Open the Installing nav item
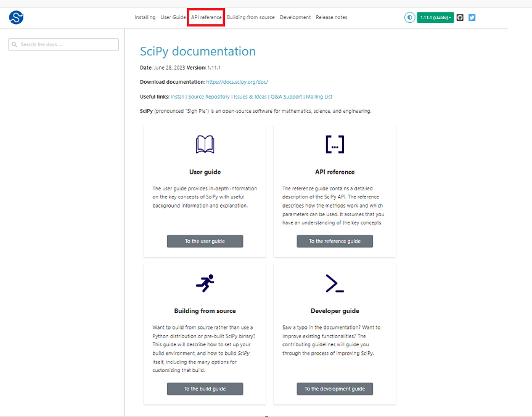This screenshot has width=532, height=417. [145, 17]
